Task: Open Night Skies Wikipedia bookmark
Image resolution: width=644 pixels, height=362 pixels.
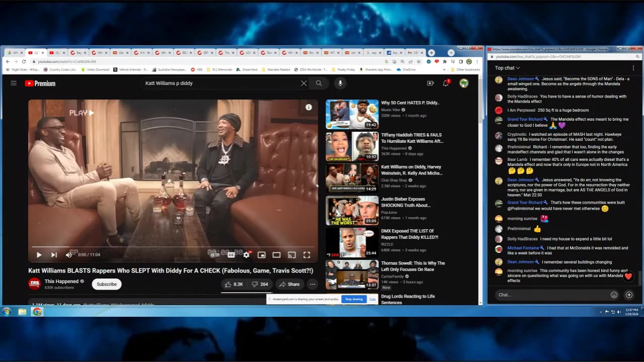Action: (22, 69)
